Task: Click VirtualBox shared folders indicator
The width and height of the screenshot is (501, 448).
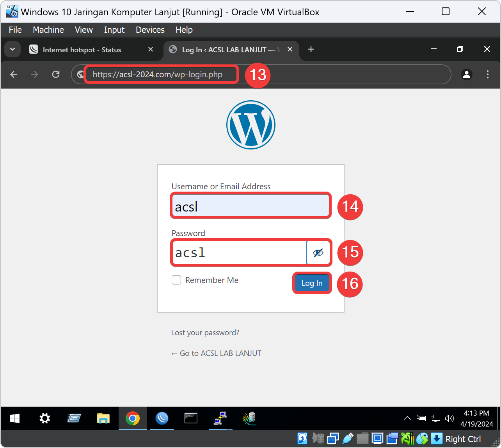Action: [362, 439]
